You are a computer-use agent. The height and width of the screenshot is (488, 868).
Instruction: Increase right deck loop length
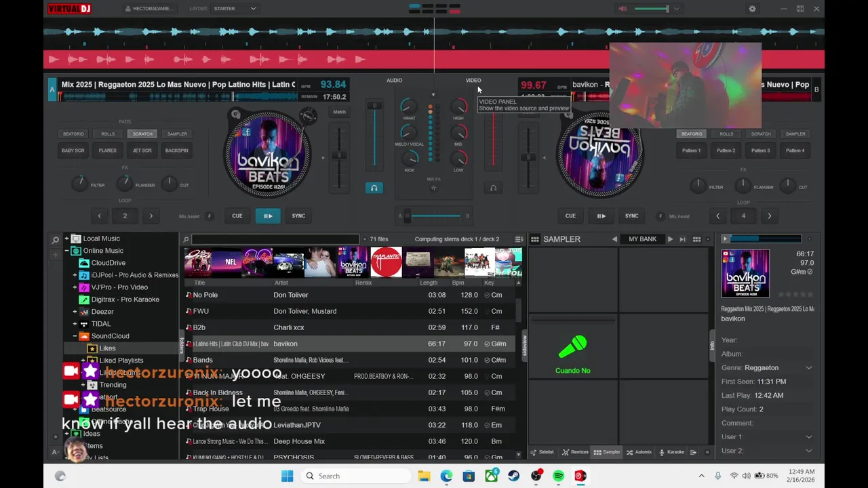point(769,216)
